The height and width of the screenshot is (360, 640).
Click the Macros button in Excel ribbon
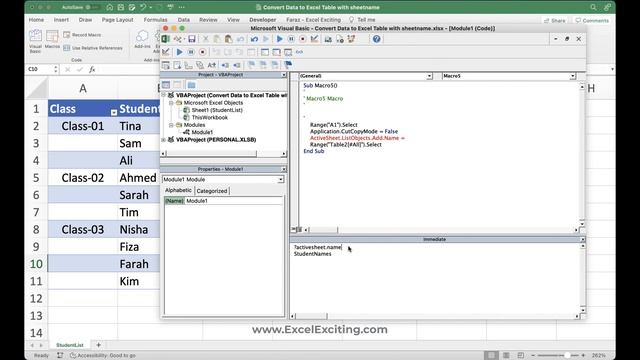pyautogui.click(x=52, y=40)
